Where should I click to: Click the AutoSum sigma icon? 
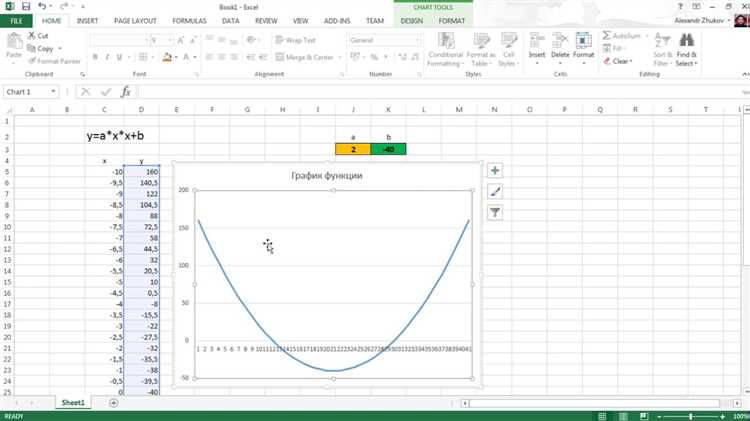(607, 35)
